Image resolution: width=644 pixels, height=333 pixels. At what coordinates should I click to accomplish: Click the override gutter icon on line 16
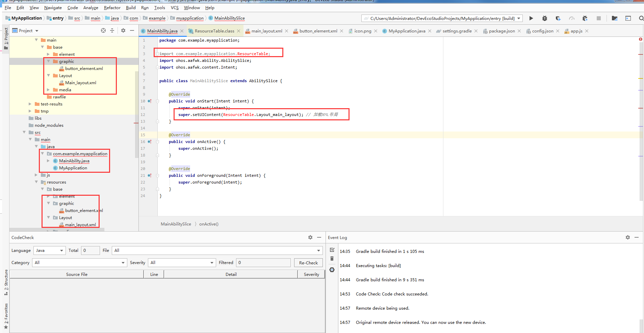[150, 142]
